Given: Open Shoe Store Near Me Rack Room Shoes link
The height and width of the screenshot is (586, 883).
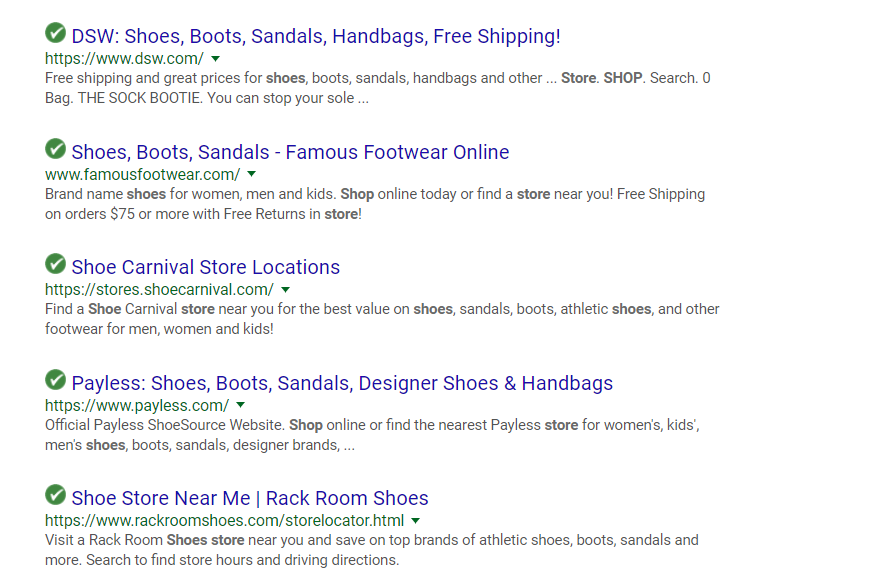Looking at the screenshot, I should [x=249, y=498].
